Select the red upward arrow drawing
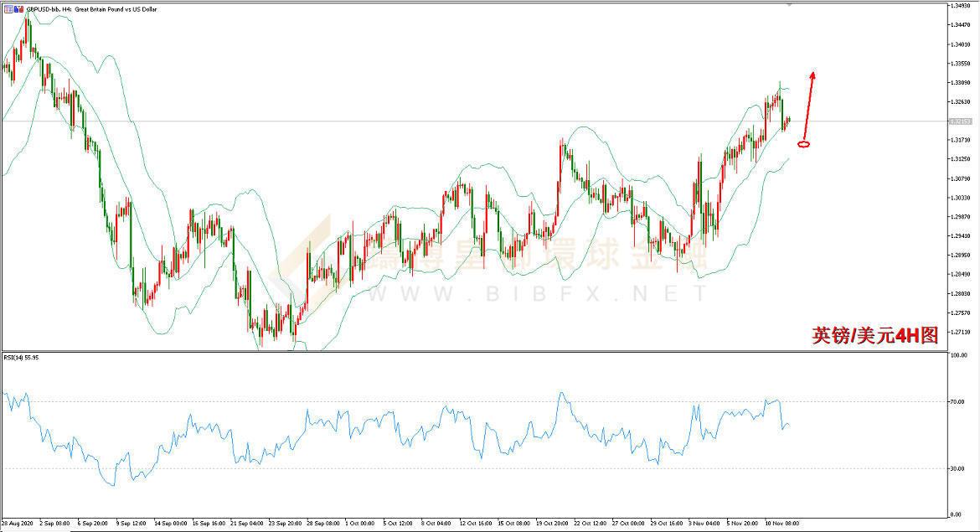 pos(808,105)
